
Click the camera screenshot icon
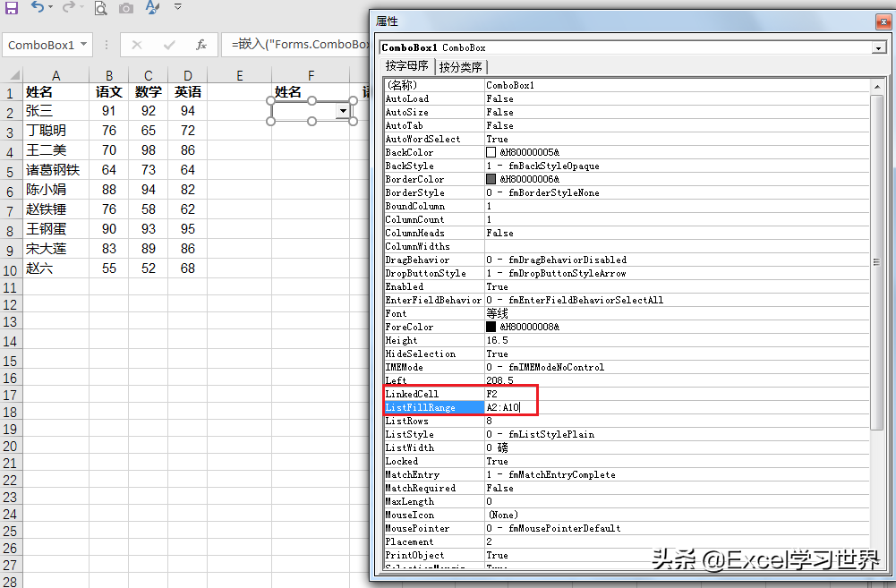tap(126, 8)
